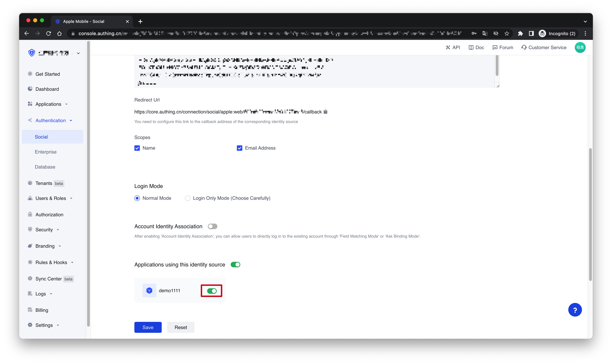Open the blue help question-mark bubble
Image resolution: width=612 pixels, height=364 pixels.
pyautogui.click(x=575, y=310)
